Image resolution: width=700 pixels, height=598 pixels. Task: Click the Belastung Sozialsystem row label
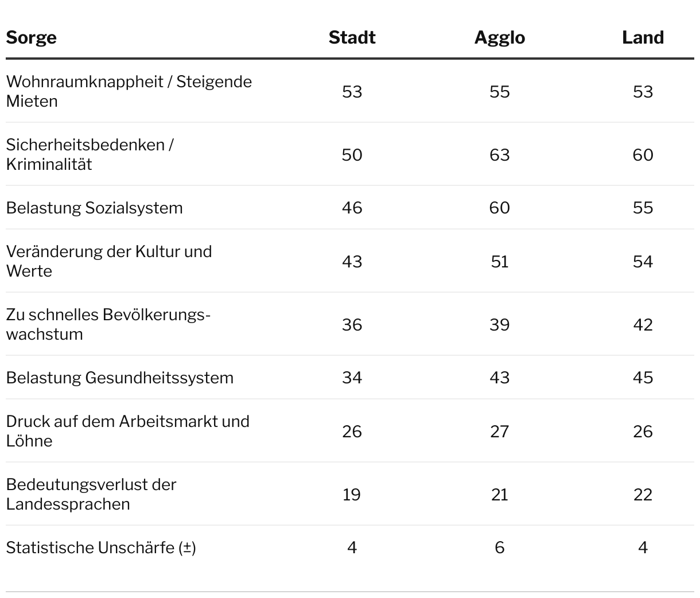tap(94, 208)
